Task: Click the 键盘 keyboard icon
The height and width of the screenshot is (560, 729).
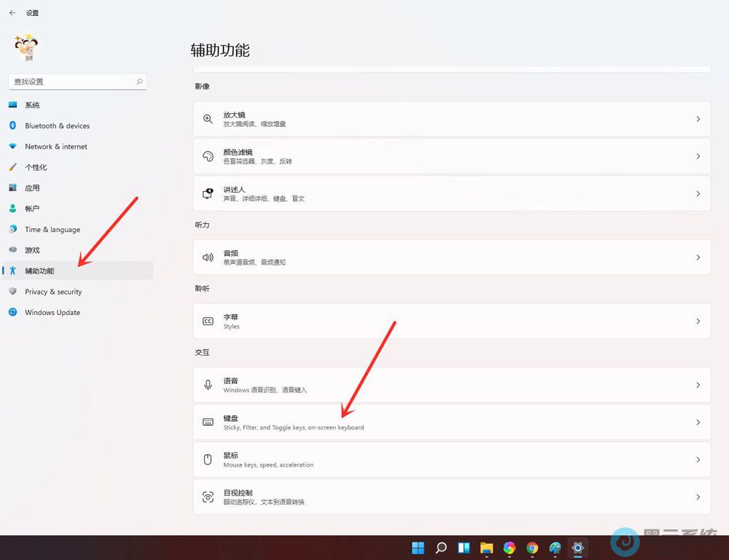Action: [x=208, y=422]
